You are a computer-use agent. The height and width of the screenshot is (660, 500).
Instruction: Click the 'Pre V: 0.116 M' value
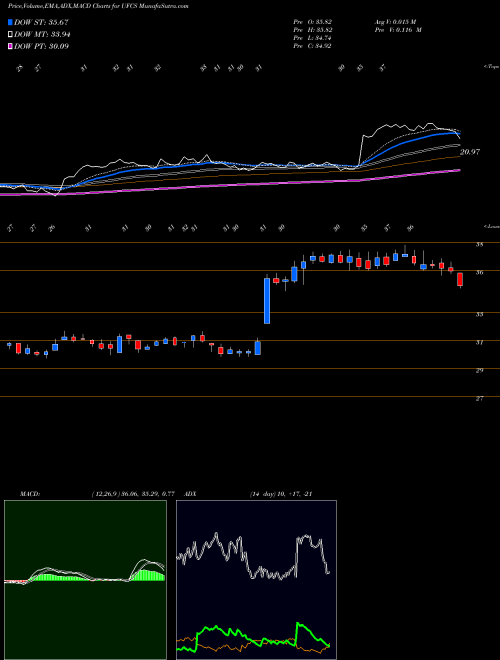pos(398,30)
